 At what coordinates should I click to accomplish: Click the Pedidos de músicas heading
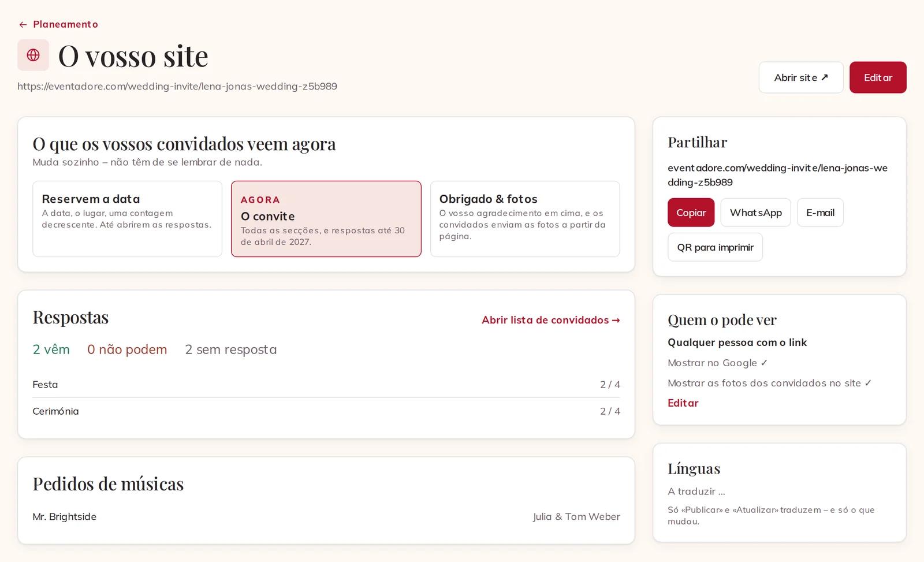(108, 483)
